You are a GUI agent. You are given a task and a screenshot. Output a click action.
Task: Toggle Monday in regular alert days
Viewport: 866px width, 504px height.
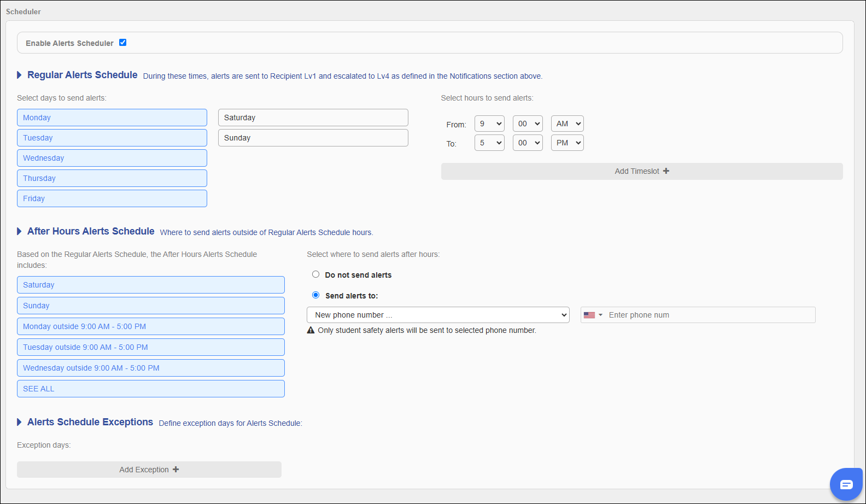pyautogui.click(x=112, y=118)
